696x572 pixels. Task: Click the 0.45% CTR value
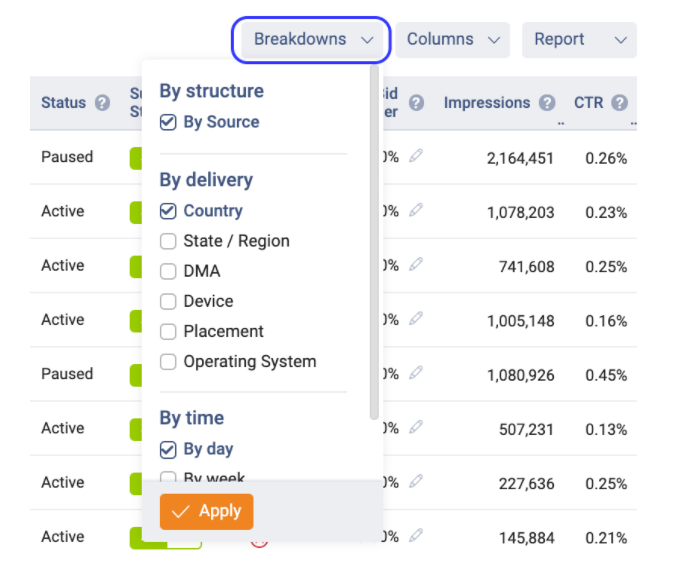[x=606, y=375]
